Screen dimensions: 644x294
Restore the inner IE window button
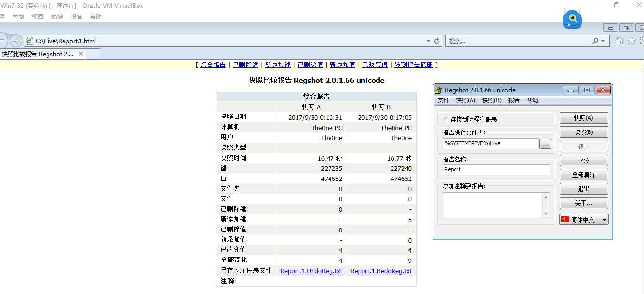point(627,28)
